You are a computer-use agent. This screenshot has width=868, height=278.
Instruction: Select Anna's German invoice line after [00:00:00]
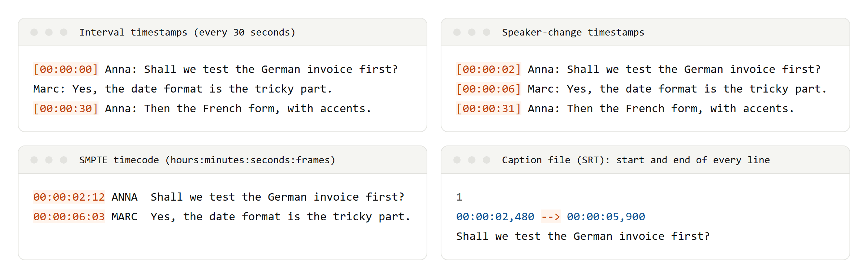[x=251, y=70]
